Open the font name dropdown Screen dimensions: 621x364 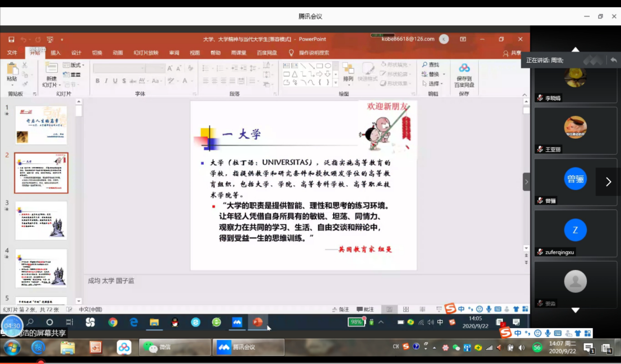141,68
